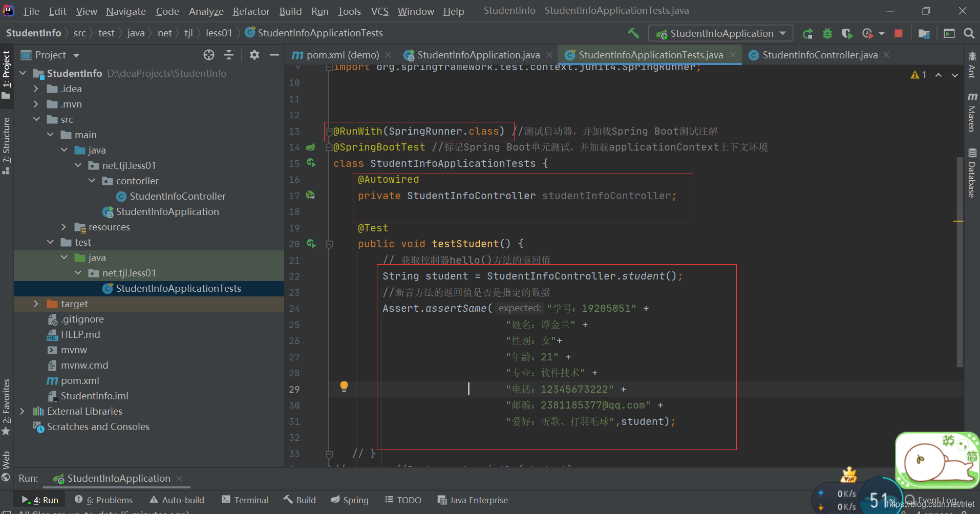980x514 pixels.
Task: Stop the running application
Action: point(898,33)
